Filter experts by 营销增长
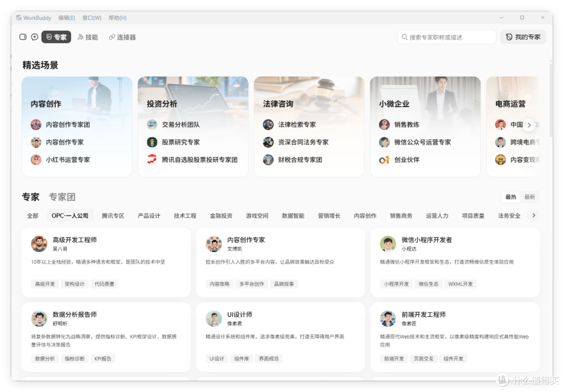 pos(329,216)
